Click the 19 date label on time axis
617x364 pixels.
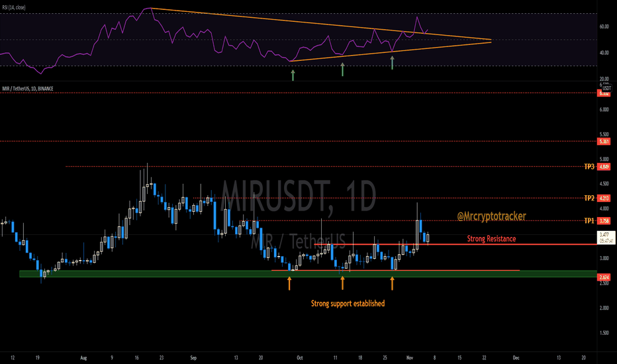point(37,357)
